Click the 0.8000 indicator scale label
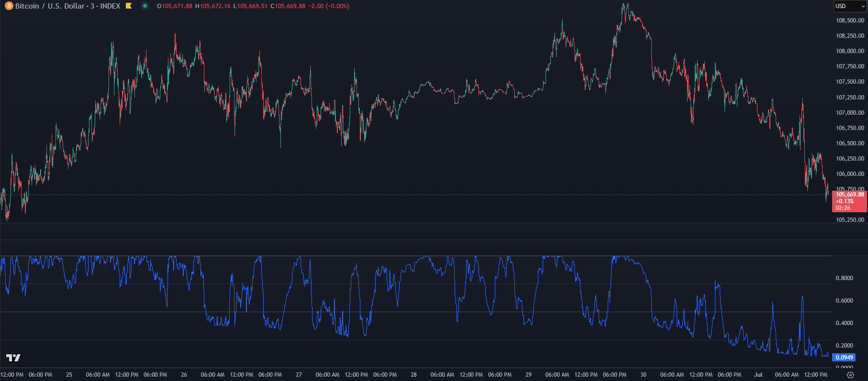Screen dimensions: 868x381 pyautogui.click(x=844, y=278)
